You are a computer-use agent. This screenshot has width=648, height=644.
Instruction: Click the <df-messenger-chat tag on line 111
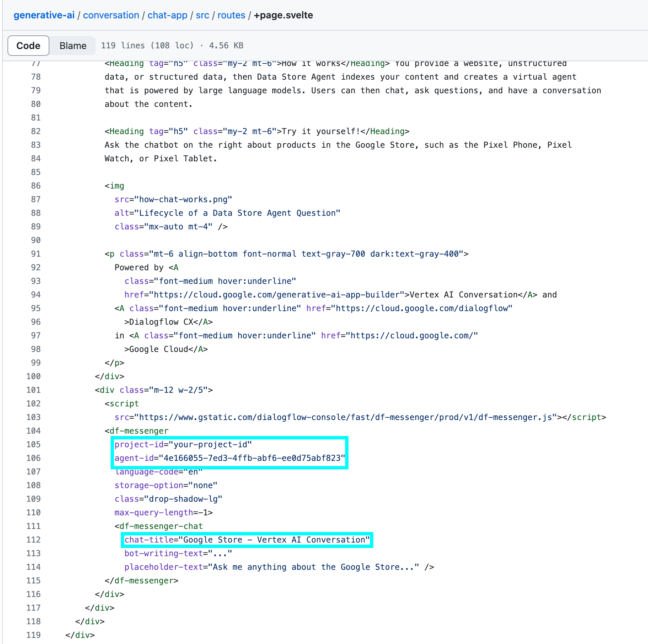(x=159, y=526)
